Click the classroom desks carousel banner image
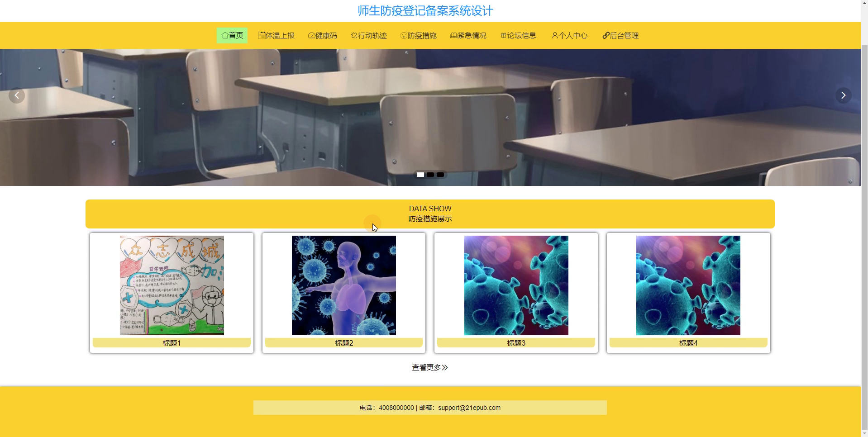 click(x=430, y=117)
